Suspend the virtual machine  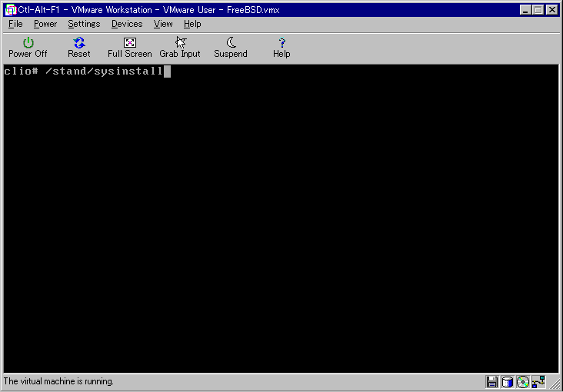coord(231,48)
